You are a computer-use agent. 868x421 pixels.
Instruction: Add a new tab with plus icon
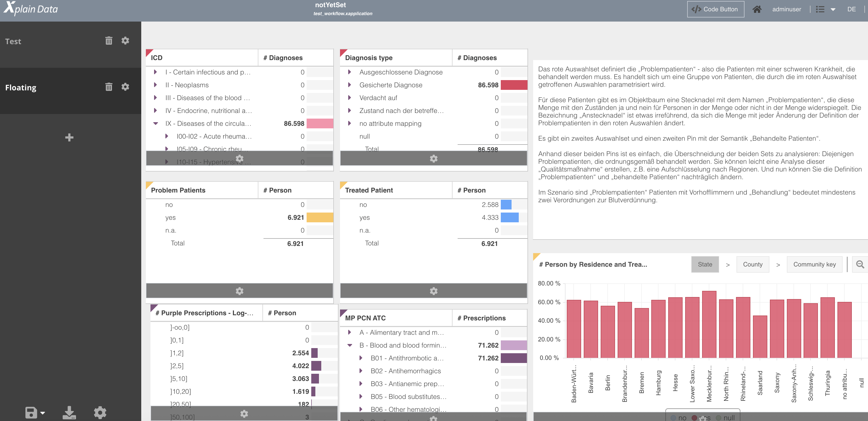pos(69,137)
